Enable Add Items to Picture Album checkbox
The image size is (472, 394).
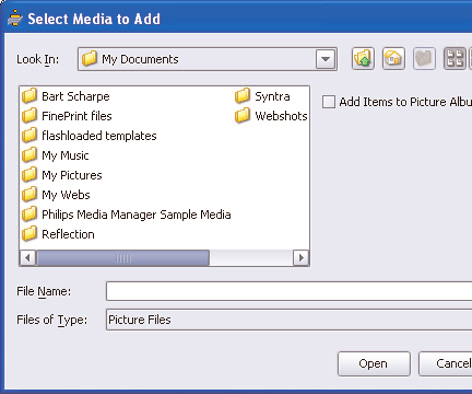328,102
